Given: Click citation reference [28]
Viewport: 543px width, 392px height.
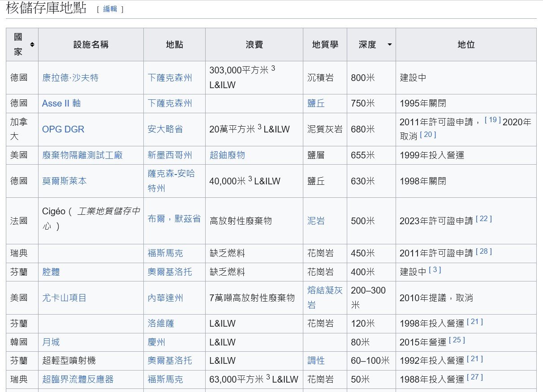Looking at the screenshot, I should [x=484, y=251].
